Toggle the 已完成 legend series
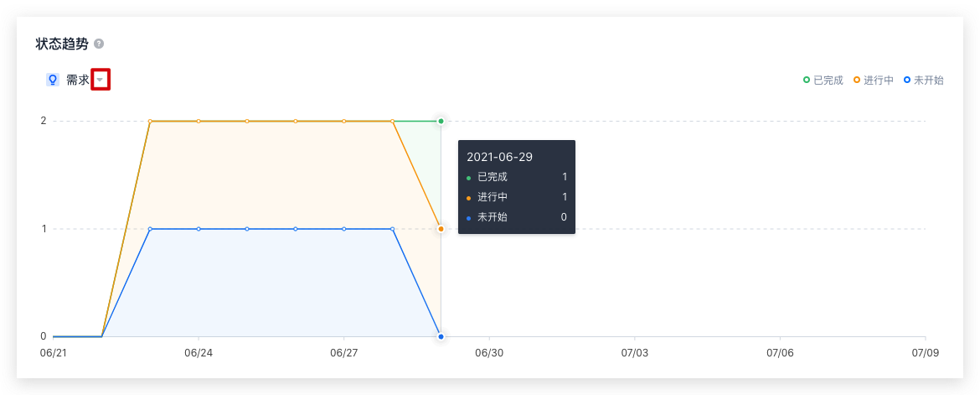Viewport: 980px width, 395px height. 823,81
